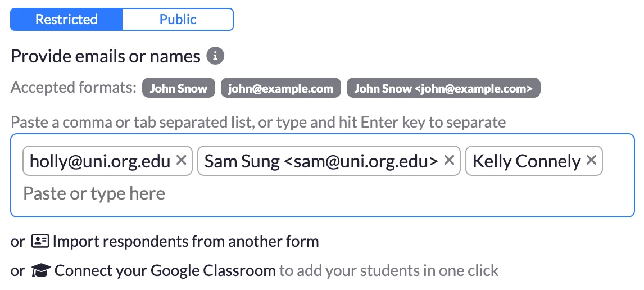The image size is (644, 290).
Task: Click the John Snow <john@example.com> chip
Action: coord(443,89)
